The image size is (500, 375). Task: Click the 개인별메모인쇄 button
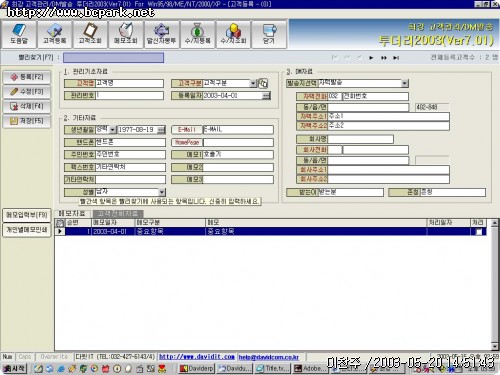click(x=27, y=230)
